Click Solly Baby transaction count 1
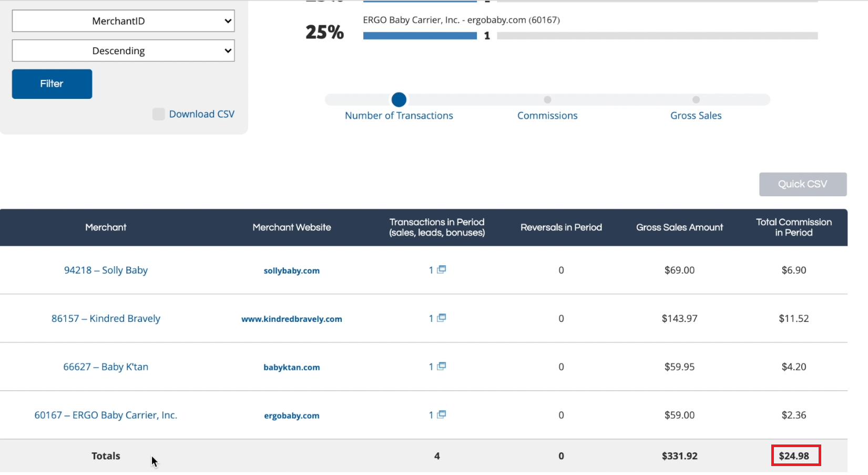The width and height of the screenshot is (868, 475). (x=431, y=270)
